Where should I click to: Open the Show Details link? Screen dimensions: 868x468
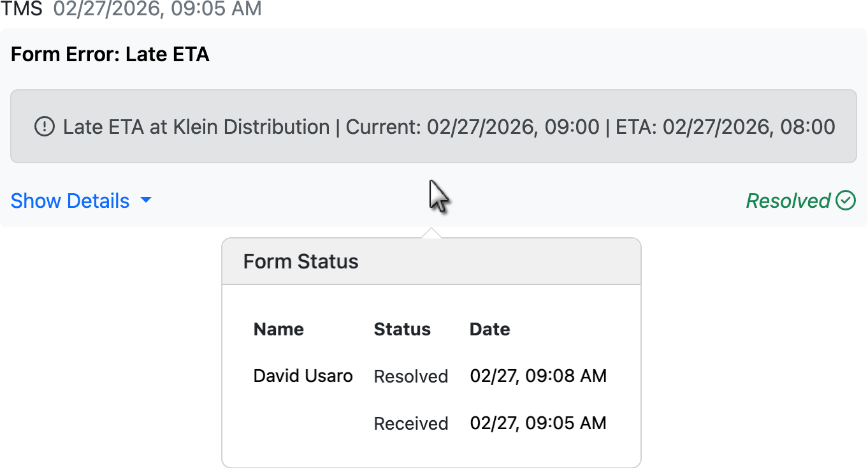(x=70, y=201)
